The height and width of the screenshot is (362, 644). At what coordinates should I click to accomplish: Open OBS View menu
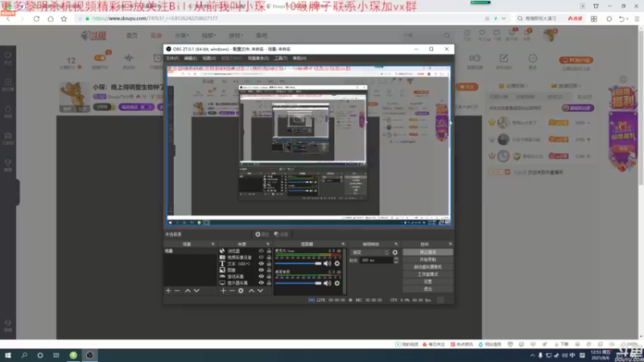coord(209,58)
